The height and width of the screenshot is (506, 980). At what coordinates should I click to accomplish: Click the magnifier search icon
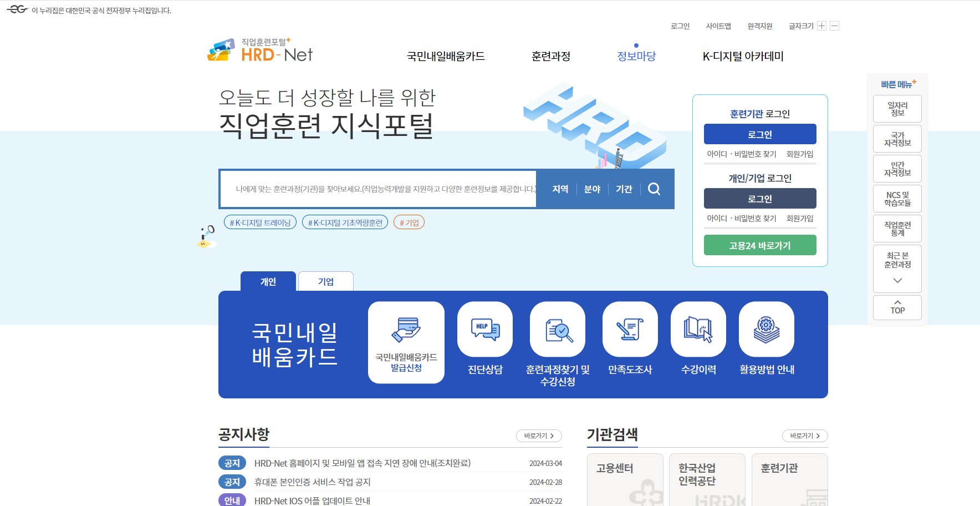click(x=654, y=189)
